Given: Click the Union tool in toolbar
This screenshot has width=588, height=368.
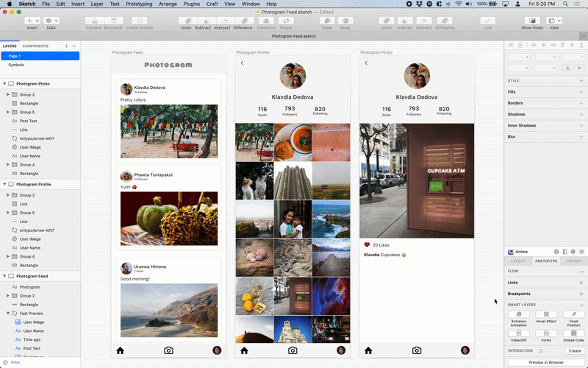Looking at the screenshot, I should [x=187, y=21].
